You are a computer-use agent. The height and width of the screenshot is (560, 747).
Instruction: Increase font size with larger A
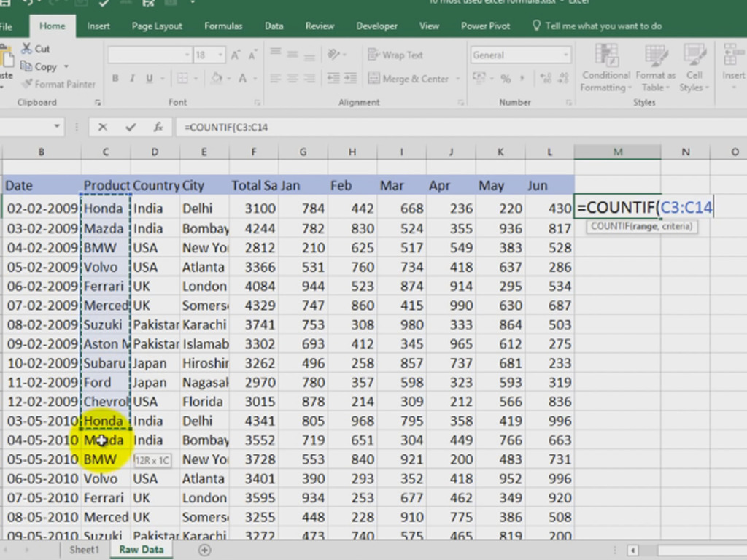tap(236, 55)
